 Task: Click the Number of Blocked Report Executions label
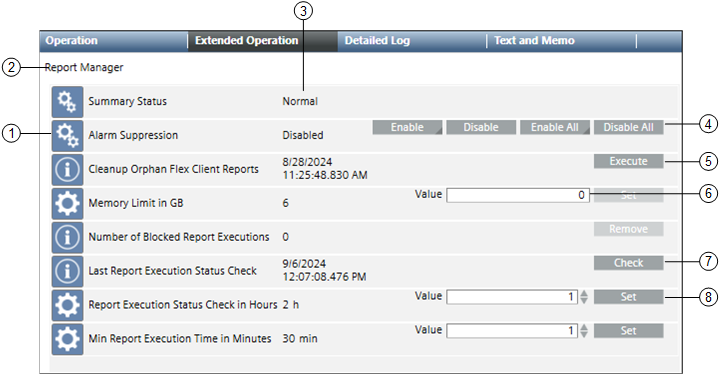coord(179,237)
